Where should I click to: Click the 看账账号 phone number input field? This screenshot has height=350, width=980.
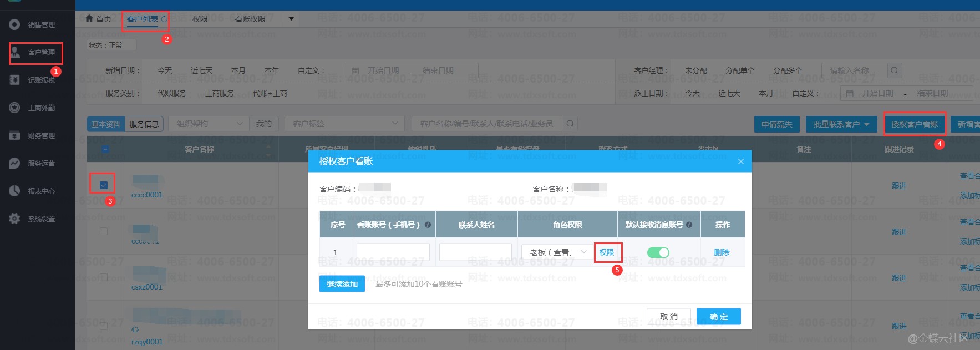(x=393, y=252)
